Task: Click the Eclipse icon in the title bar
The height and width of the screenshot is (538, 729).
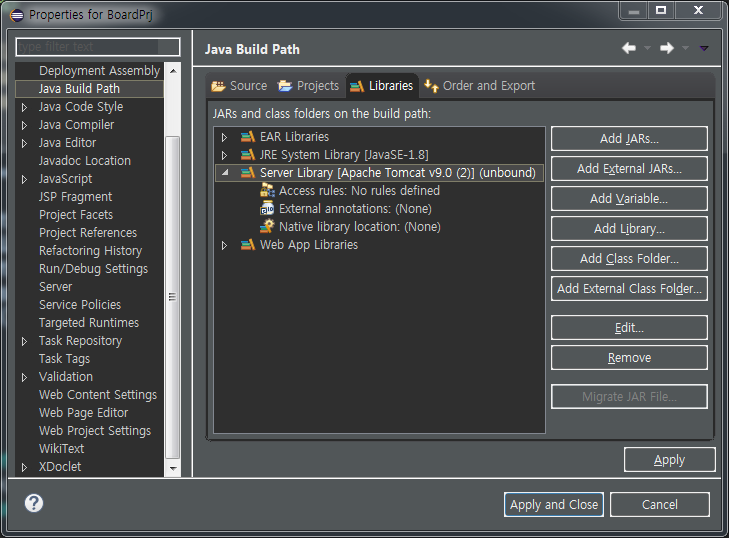Action: (17, 15)
